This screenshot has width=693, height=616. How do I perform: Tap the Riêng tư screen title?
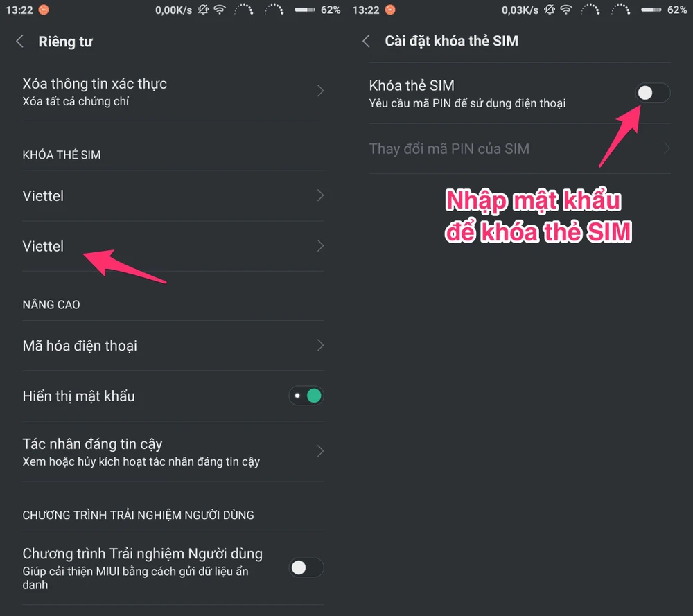(65, 42)
